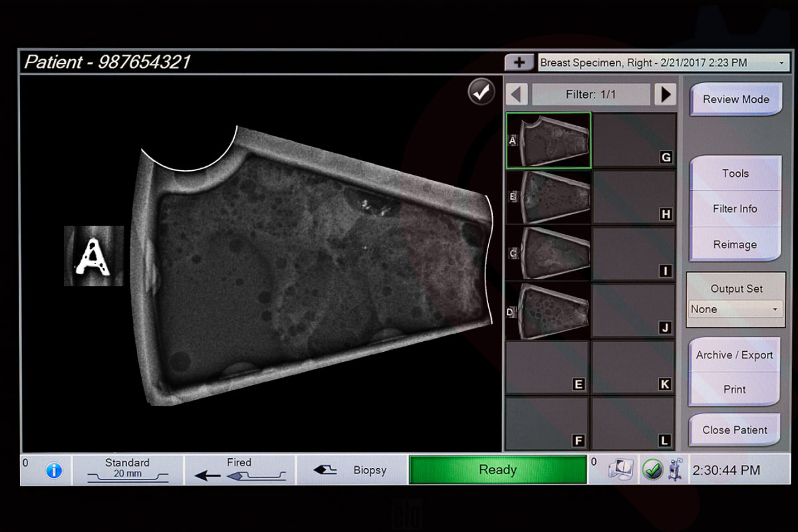The image size is (798, 532).
Task: Go to next filter with right arrow
Action: click(664, 94)
